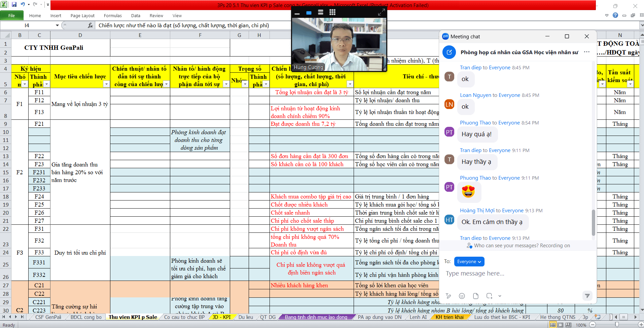Expand the screenshot options chevron in chat
This screenshot has width=644, height=328.
coord(500,296)
